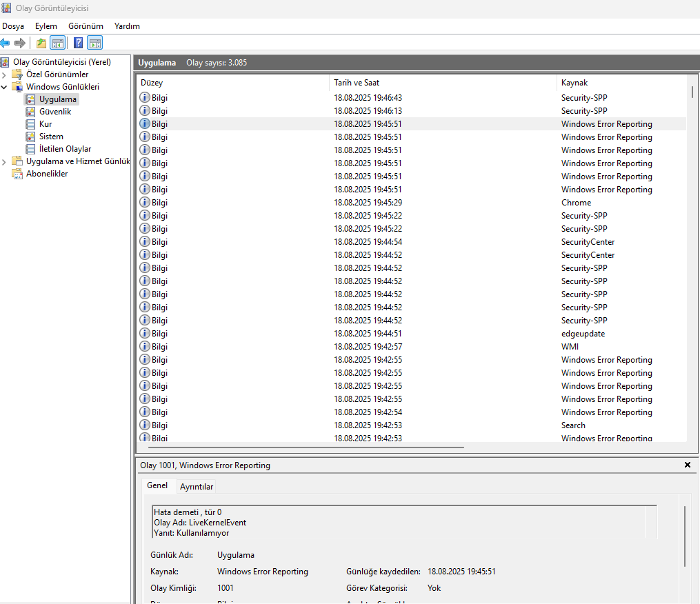Click the İletilen Olaylar log icon
700x604 pixels.
tap(30, 149)
